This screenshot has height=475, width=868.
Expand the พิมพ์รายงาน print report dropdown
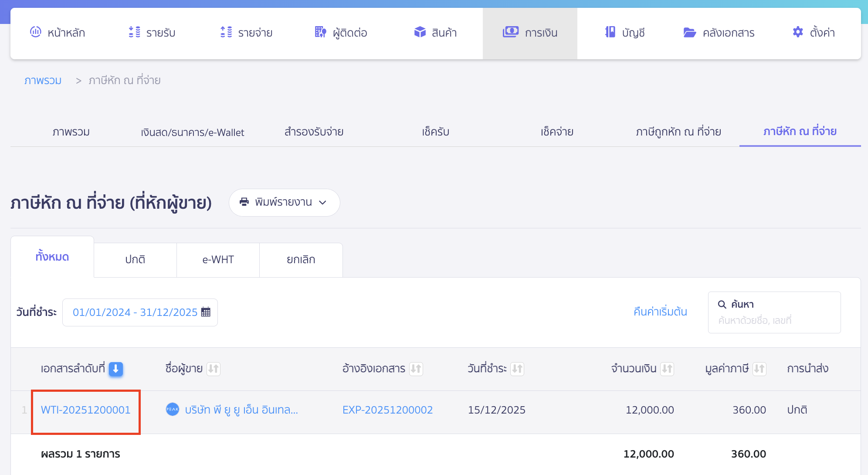[284, 202]
